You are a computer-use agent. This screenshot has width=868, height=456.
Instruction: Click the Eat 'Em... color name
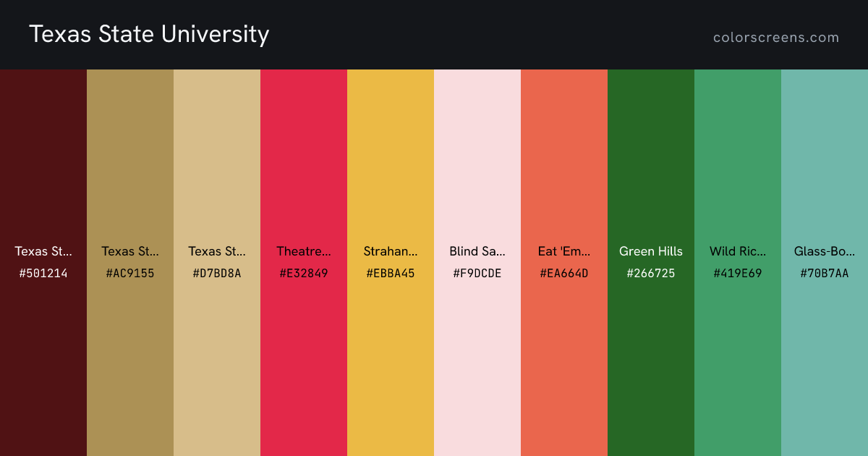pyautogui.click(x=564, y=251)
